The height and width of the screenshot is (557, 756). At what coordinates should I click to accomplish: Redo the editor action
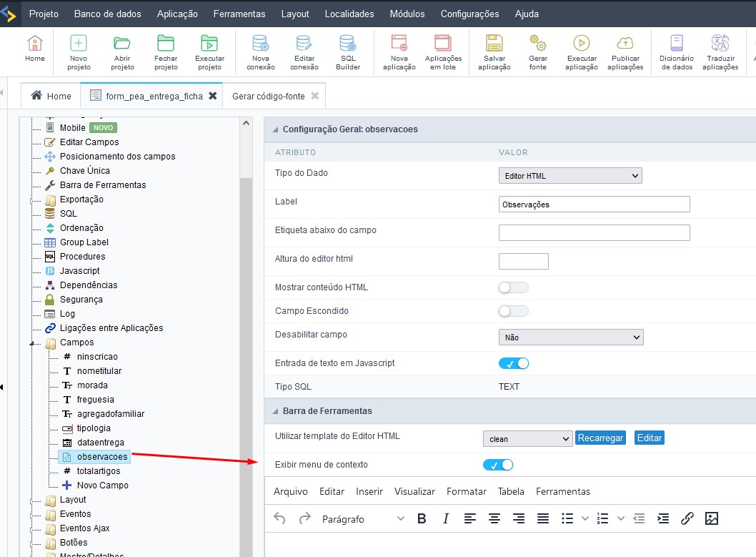304,518
